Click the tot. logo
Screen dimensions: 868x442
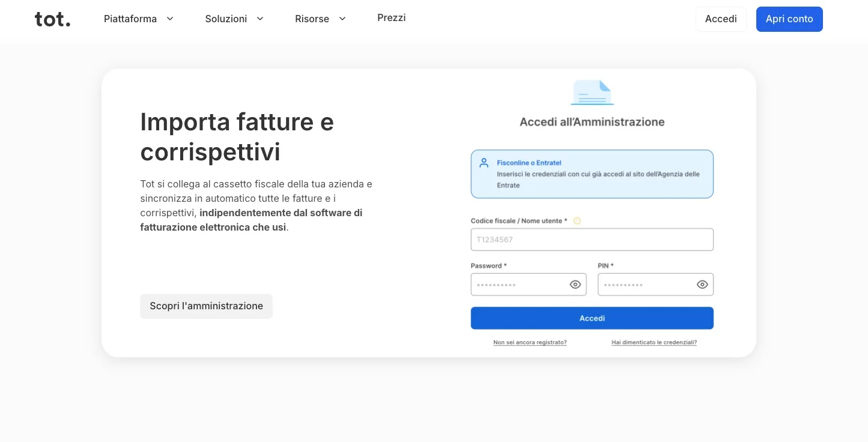click(x=52, y=19)
